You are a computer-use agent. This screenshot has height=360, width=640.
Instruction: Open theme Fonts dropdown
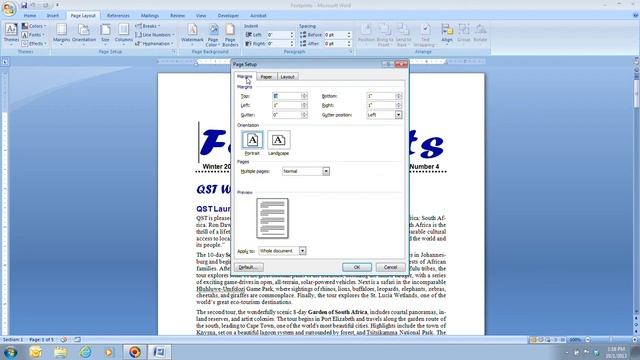34,35
